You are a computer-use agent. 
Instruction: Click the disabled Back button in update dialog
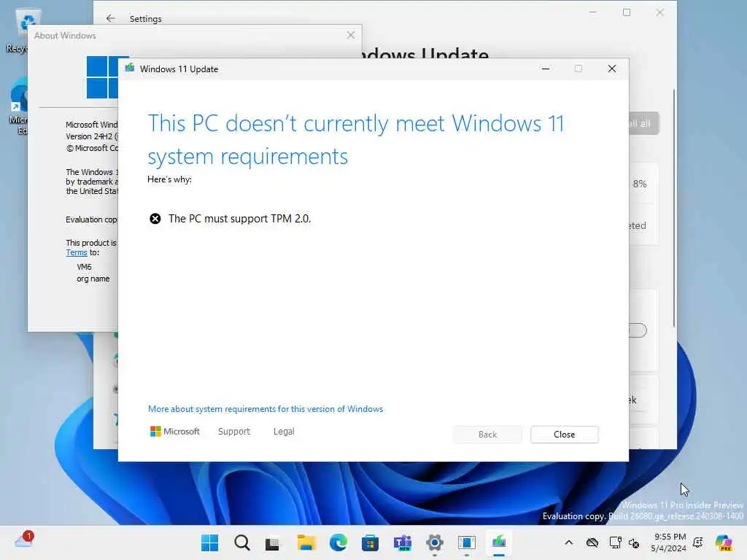487,435
